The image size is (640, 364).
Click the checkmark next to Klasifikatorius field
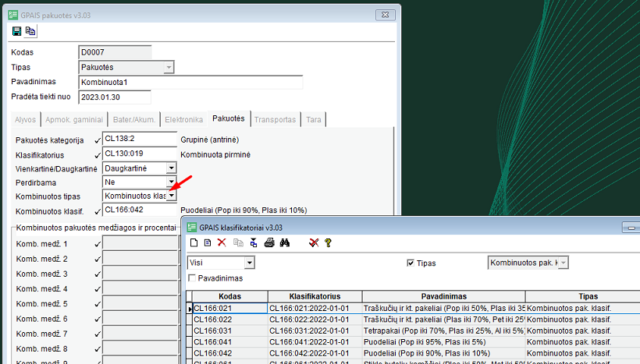click(98, 155)
